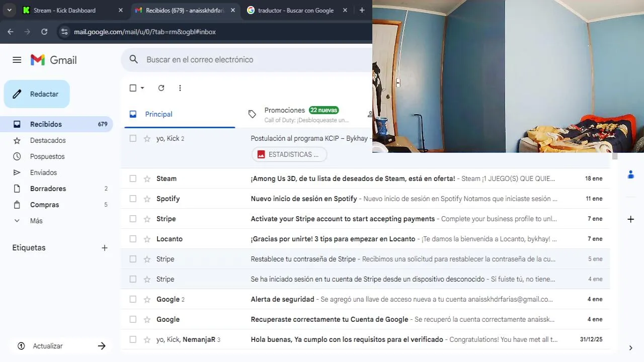This screenshot has width=644, height=362.
Task: Open the Nuevo inicio de sesión en Spotify email
Action: (365, 199)
